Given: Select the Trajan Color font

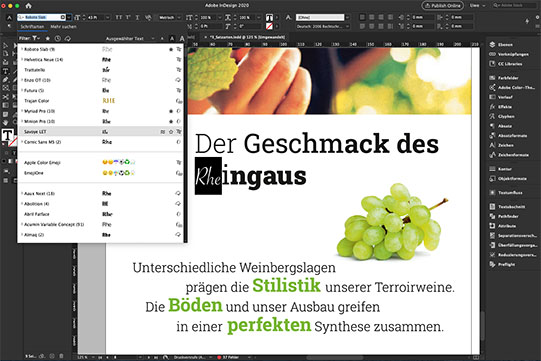Looking at the screenshot, I should coord(100,101).
